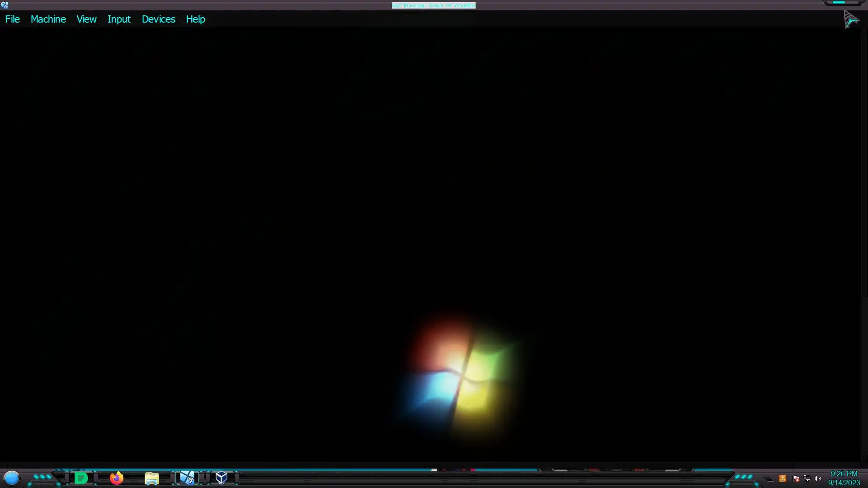This screenshot has height=488, width=868.
Task: Open the Start orb menu
Action: click(x=12, y=478)
